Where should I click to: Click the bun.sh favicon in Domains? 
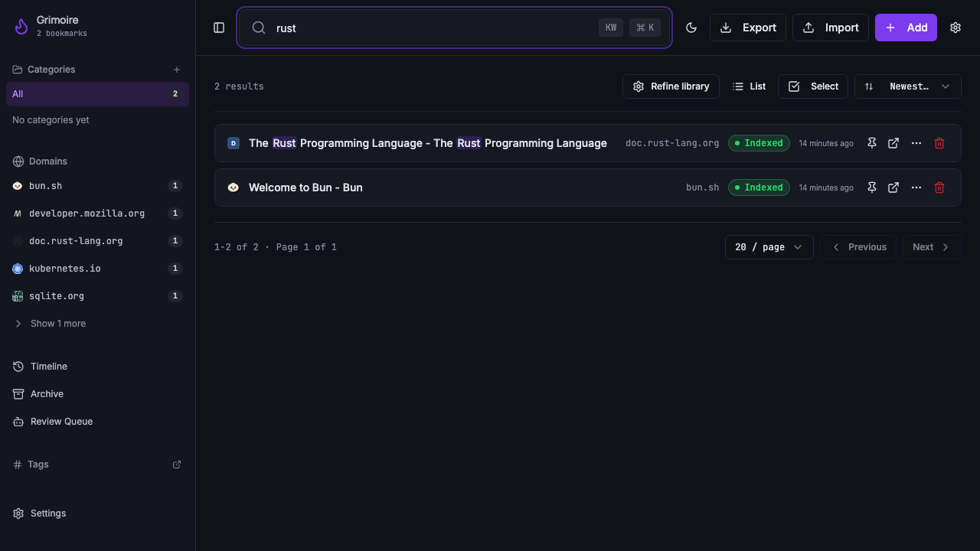coord(18,186)
